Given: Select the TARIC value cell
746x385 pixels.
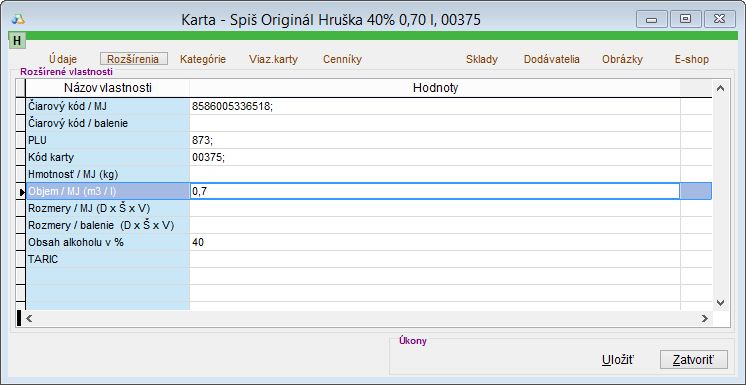Looking at the screenshot, I should click(x=435, y=259).
